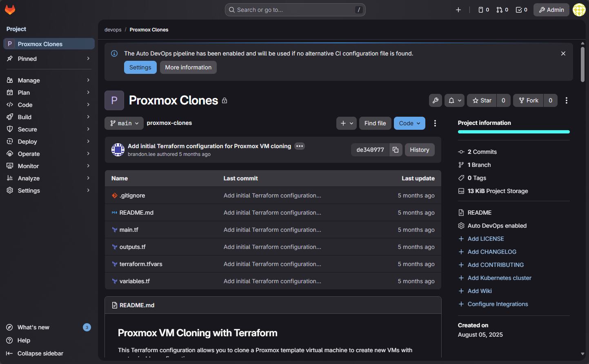Open What's new panel
The width and height of the screenshot is (589, 364).
pos(49,327)
